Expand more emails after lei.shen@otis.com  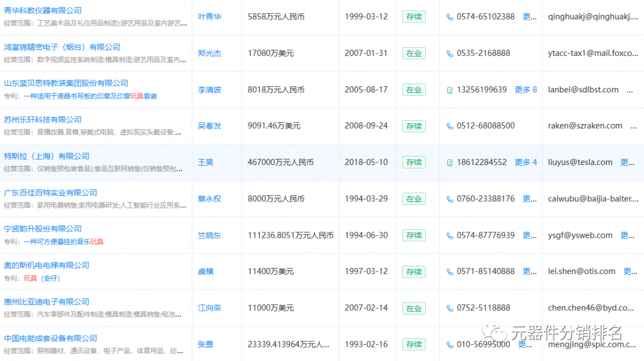(630, 272)
